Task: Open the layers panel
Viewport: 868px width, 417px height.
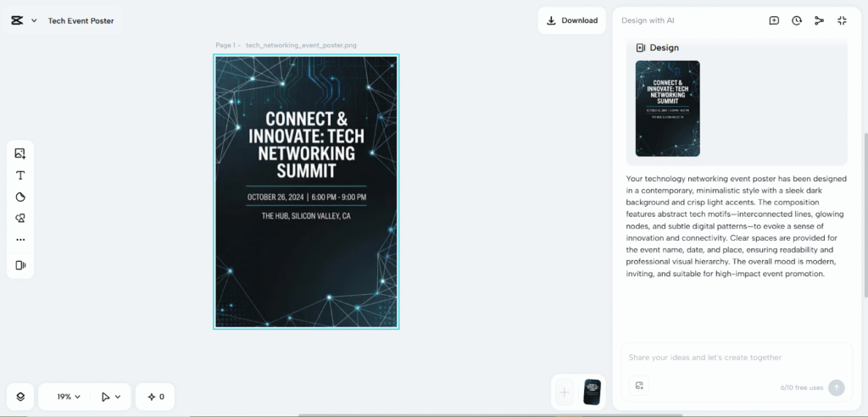Action: pyautogui.click(x=20, y=397)
